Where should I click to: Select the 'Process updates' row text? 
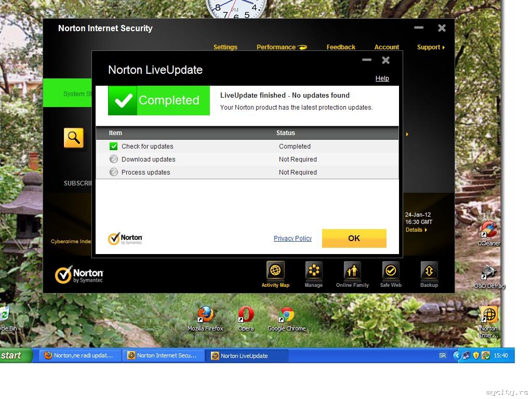pyautogui.click(x=145, y=172)
